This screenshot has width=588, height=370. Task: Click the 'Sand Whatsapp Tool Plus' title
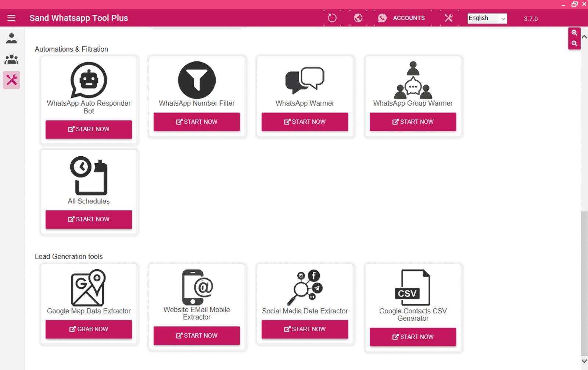coord(79,18)
